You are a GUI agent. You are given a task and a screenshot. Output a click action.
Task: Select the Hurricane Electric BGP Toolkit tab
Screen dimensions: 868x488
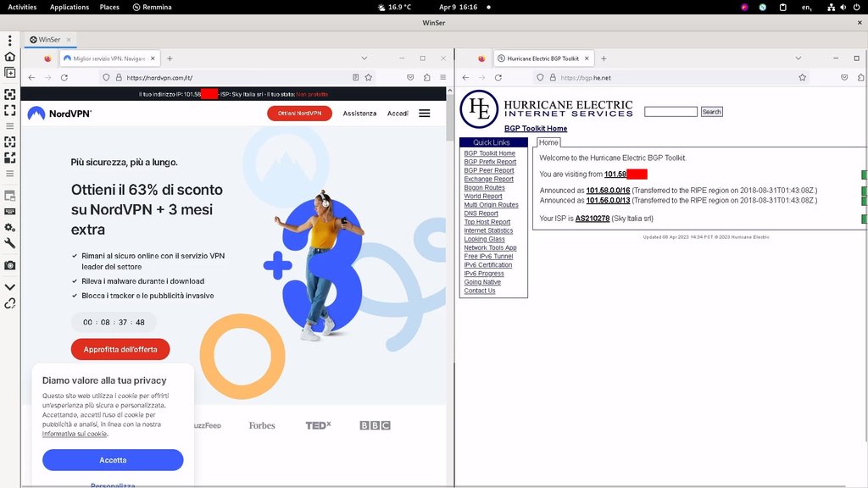click(x=542, y=58)
